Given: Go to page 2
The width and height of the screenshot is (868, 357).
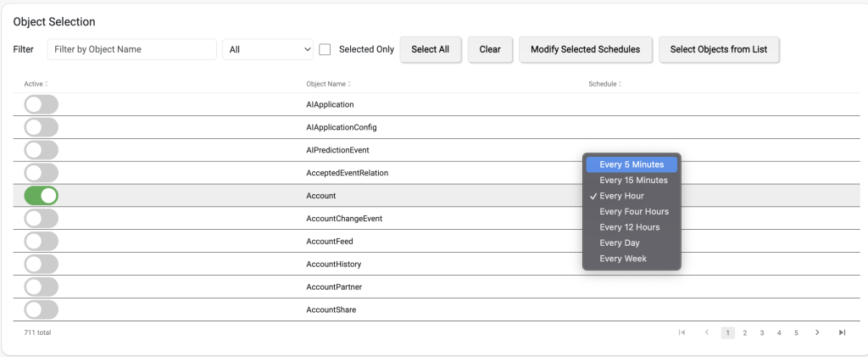Looking at the screenshot, I should point(745,332).
